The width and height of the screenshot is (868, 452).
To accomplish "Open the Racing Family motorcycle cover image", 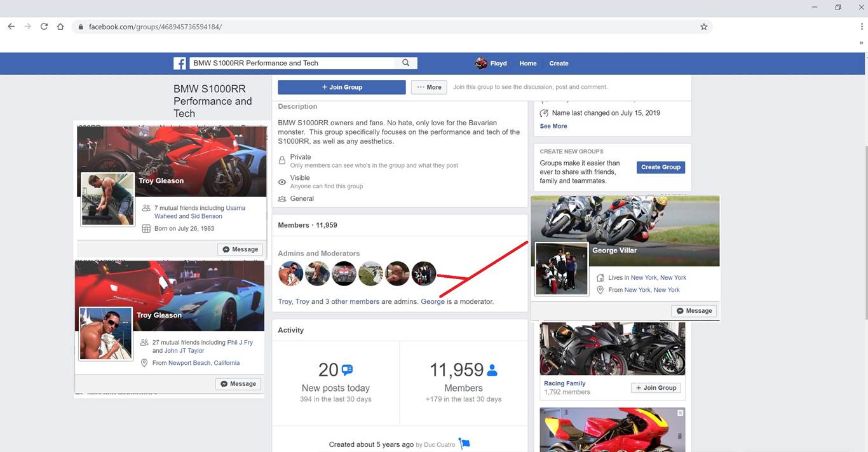I will (613, 349).
